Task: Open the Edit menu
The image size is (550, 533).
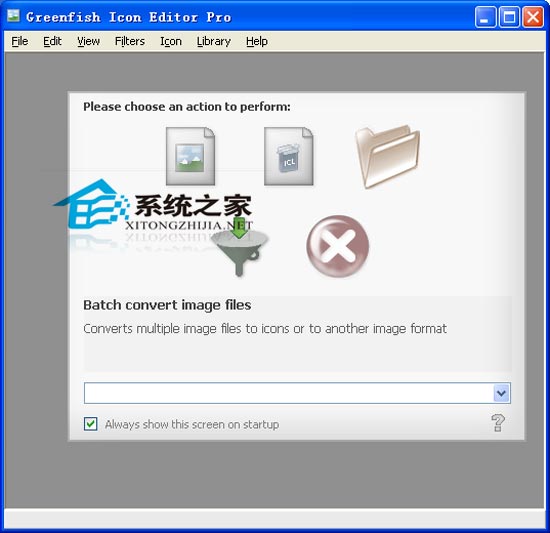Action: (x=52, y=41)
